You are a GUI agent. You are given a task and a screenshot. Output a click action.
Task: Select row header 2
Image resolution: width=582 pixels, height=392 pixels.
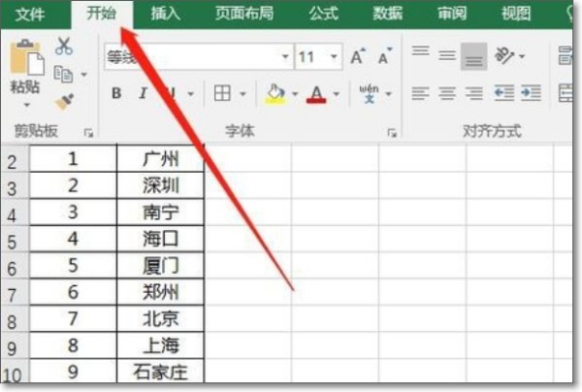15,160
